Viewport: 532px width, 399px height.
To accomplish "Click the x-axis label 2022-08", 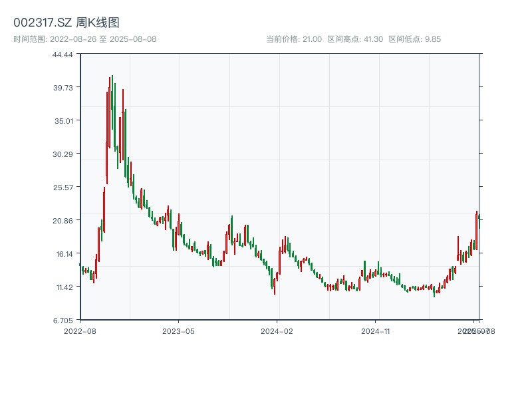I will coord(80,330).
